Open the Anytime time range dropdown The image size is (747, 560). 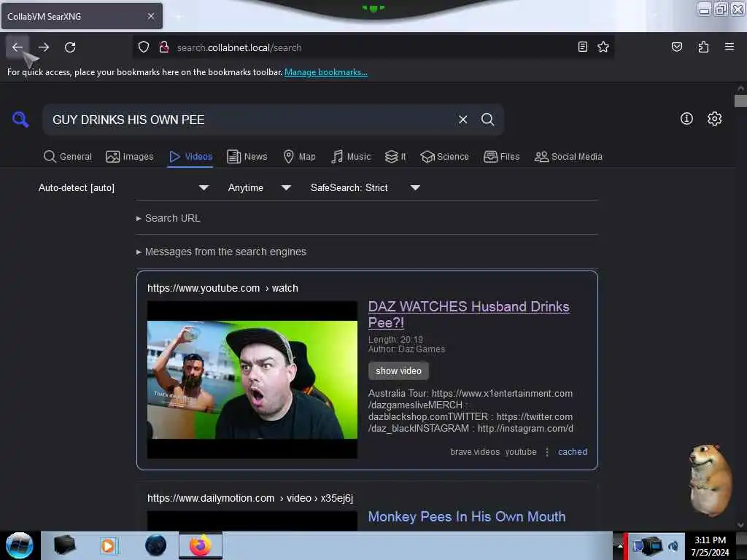pos(259,187)
